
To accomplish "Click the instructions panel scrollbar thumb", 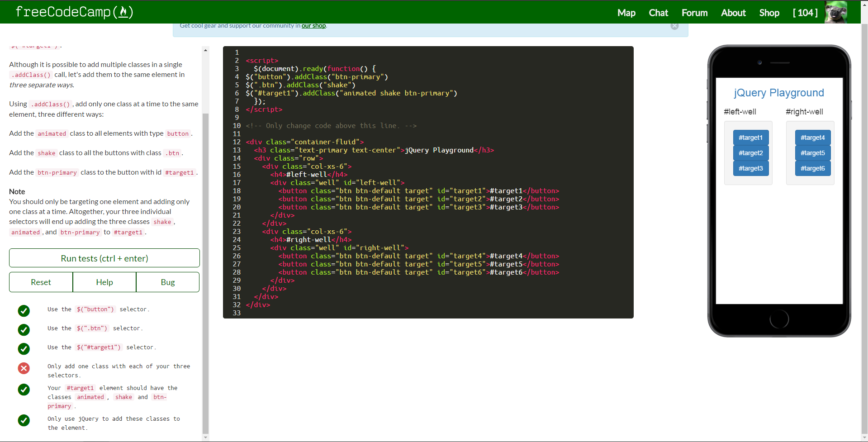I will click(205, 274).
